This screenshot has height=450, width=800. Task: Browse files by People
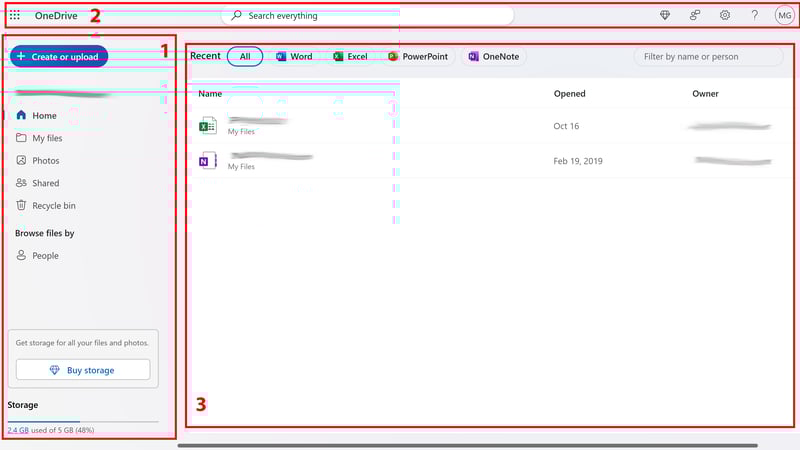(45, 255)
